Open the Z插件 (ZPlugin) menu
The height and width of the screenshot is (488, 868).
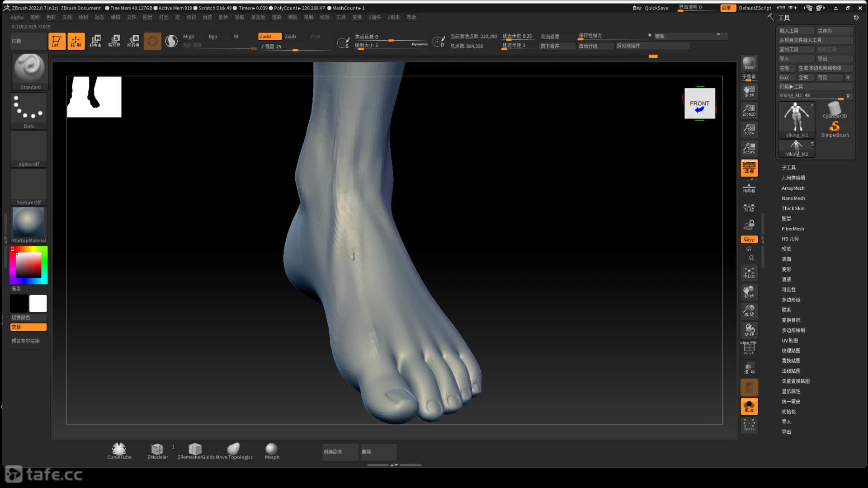374,18
